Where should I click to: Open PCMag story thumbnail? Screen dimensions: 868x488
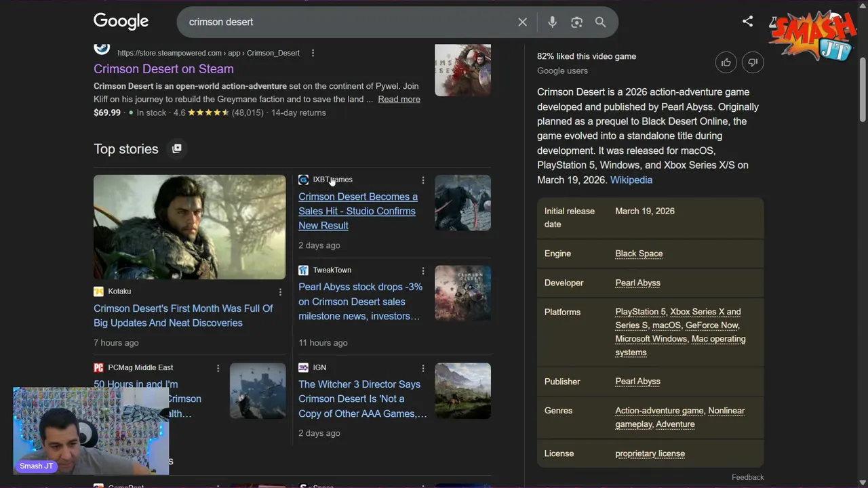(258, 390)
